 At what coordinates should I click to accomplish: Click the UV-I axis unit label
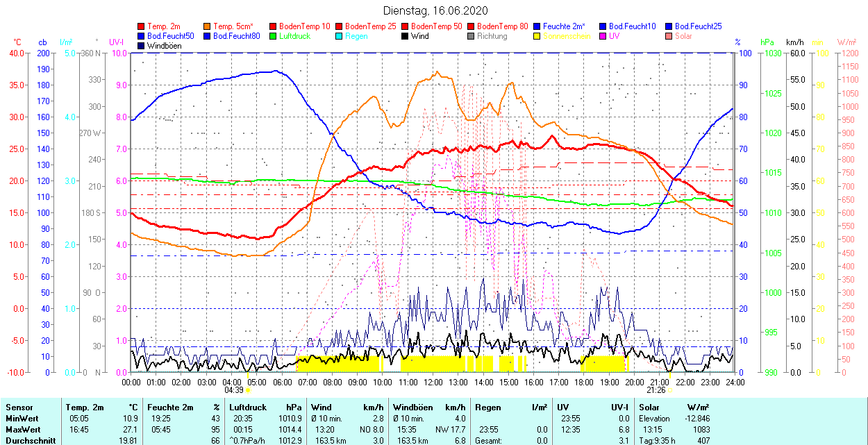tap(117, 42)
